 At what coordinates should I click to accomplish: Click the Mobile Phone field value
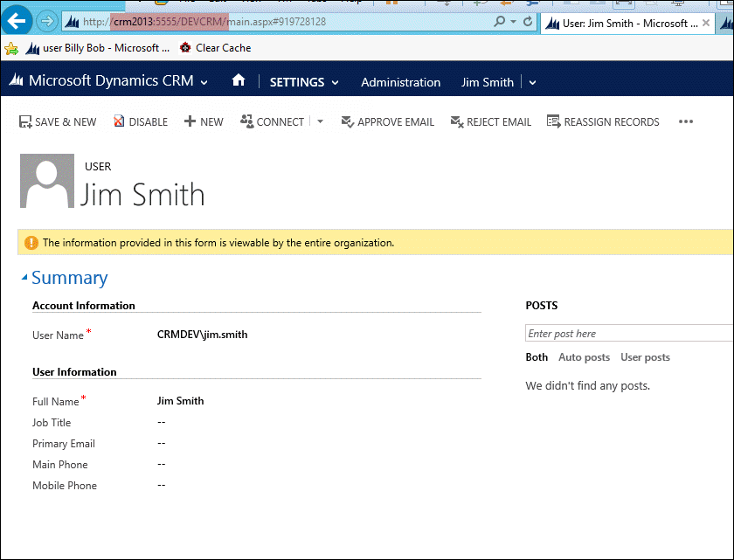[x=162, y=485]
